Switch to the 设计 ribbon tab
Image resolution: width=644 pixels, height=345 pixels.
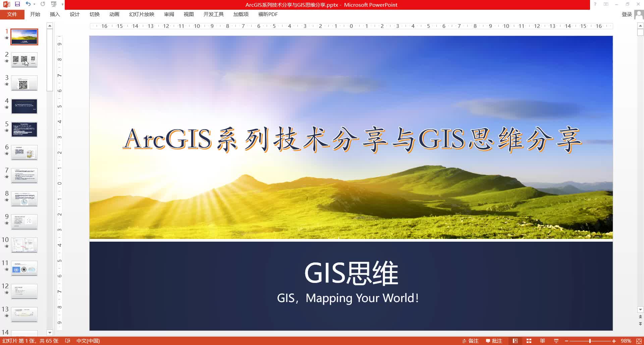[x=75, y=14]
